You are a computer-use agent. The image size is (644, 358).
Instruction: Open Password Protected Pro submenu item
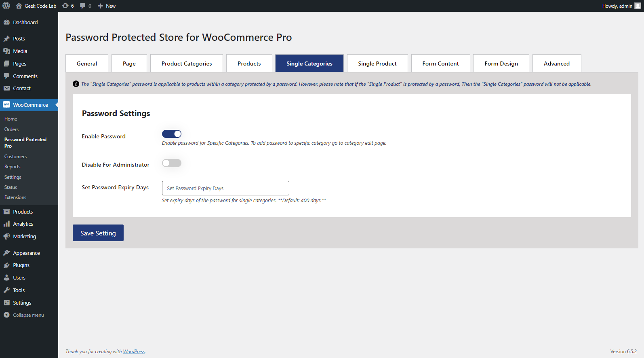coord(25,143)
